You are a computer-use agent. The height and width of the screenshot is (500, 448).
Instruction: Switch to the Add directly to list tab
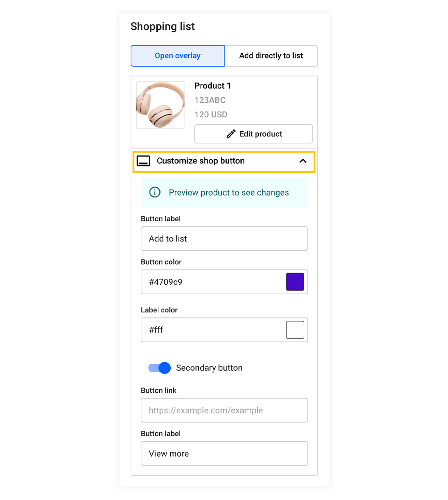pyautogui.click(x=271, y=56)
